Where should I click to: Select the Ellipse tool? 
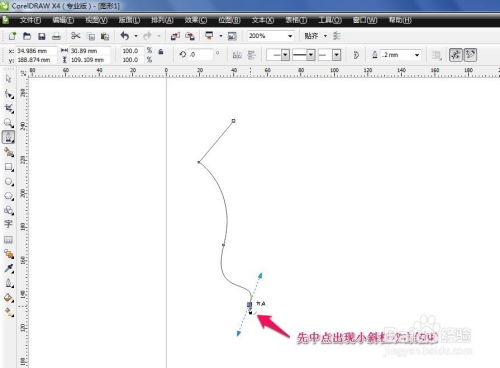click(x=8, y=182)
